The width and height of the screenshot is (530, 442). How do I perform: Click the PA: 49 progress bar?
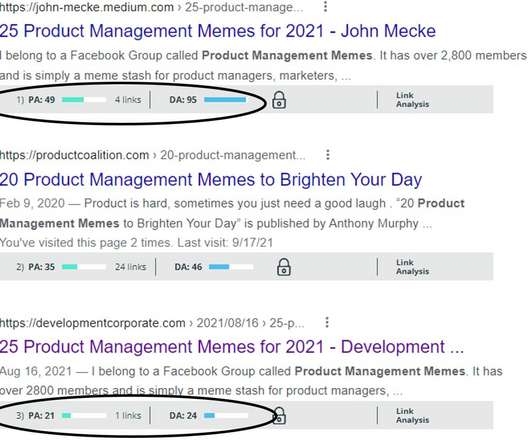[x=84, y=100]
